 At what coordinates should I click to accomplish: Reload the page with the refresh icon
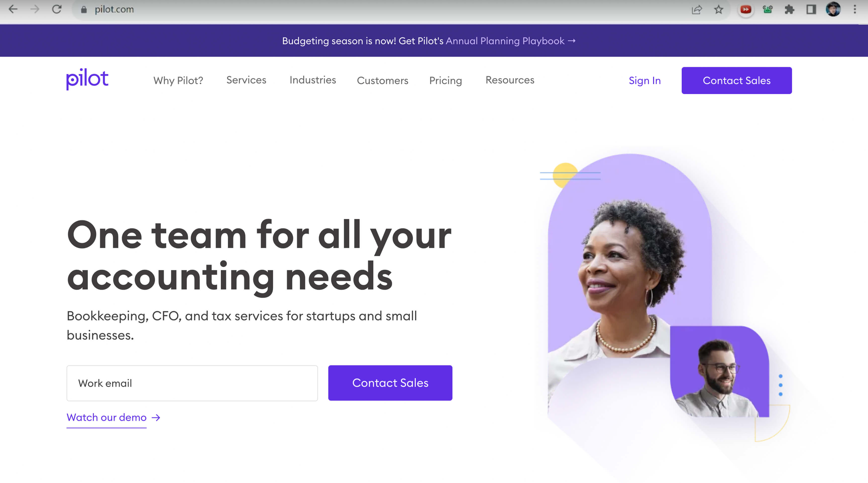(57, 9)
